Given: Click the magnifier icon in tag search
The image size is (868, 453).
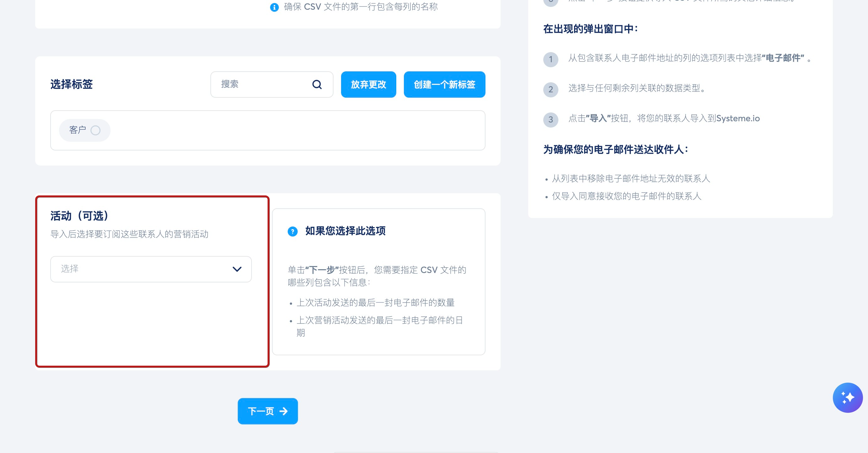Looking at the screenshot, I should coord(317,84).
